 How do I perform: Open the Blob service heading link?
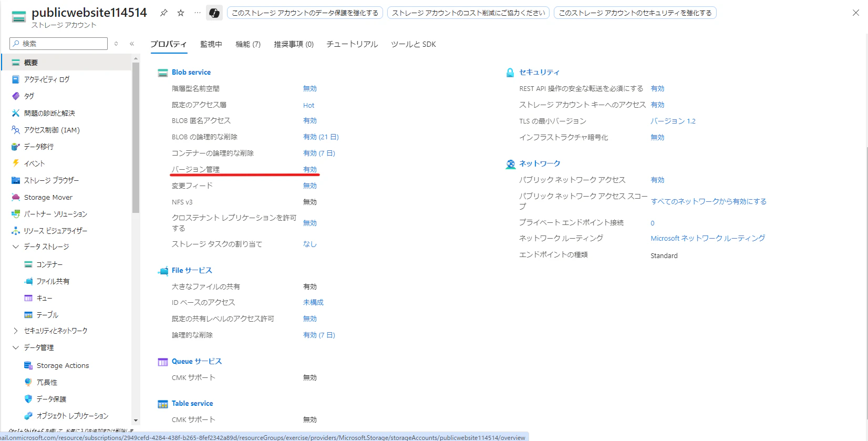(x=191, y=72)
